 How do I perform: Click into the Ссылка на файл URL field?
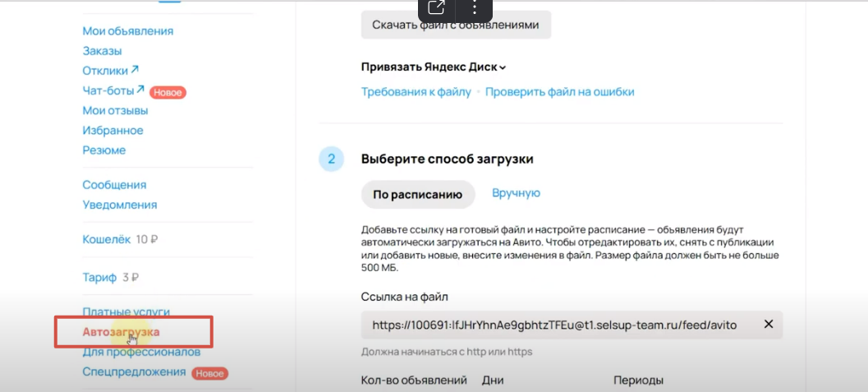point(572,325)
